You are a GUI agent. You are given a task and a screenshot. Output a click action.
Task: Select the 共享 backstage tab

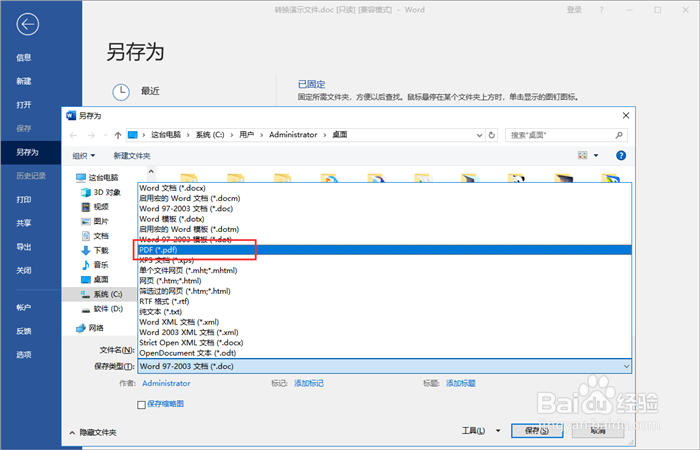(24, 223)
